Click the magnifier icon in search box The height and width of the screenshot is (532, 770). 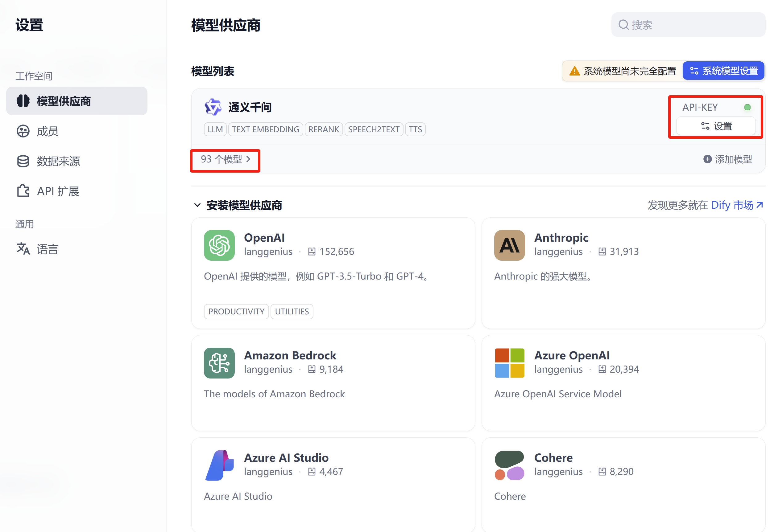(x=623, y=25)
